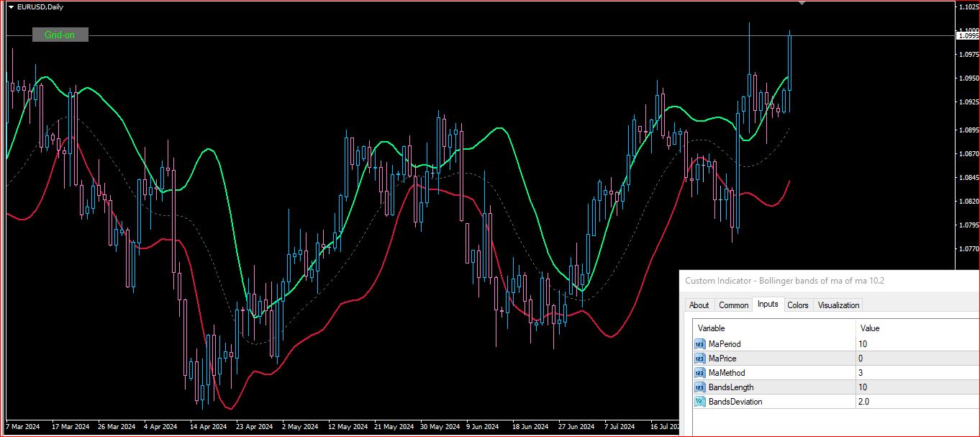Click the 1.0950 price scale label
Screen dimensions: 980x437
click(x=968, y=78)
